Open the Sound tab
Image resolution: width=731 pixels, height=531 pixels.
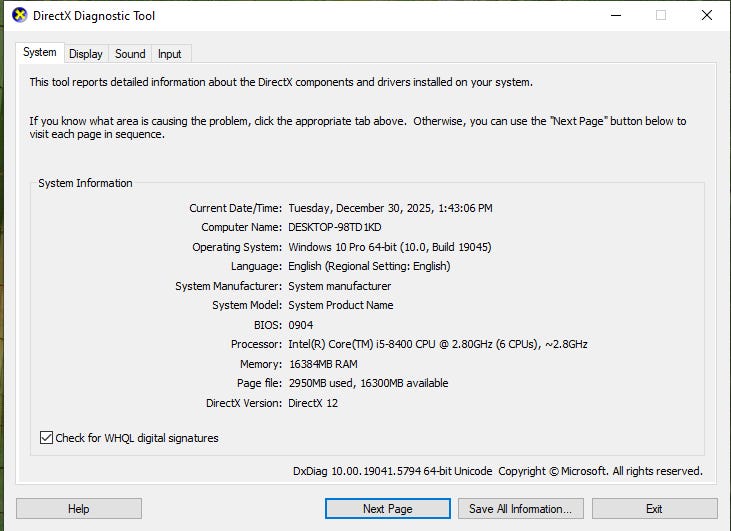point(130,54)
